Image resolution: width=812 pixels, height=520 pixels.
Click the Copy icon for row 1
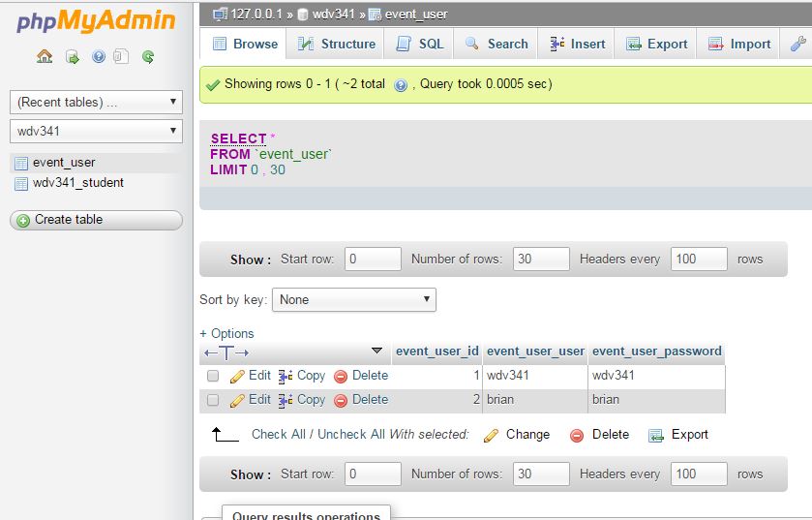pos(286,376)
